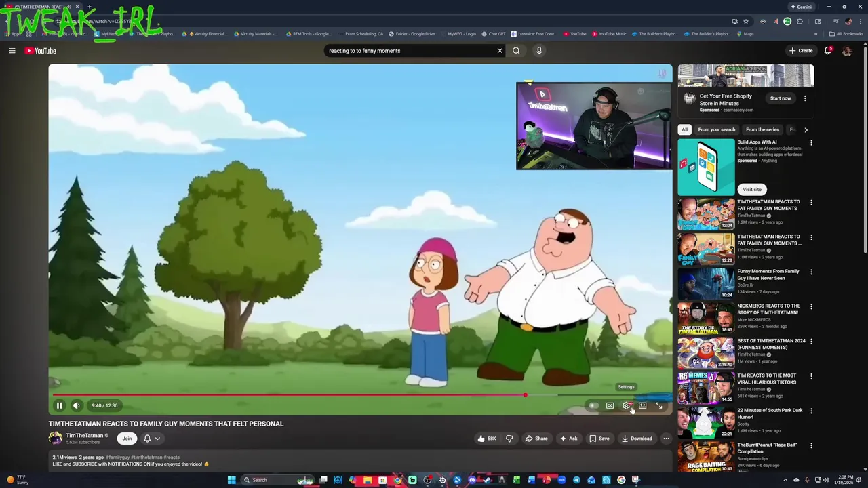Image resolution: width=868 pixels, height=488 pixels.
Task: Open weather widget showing 77°F Sunny
Action: pyautogui.click(x=17, y=480)
